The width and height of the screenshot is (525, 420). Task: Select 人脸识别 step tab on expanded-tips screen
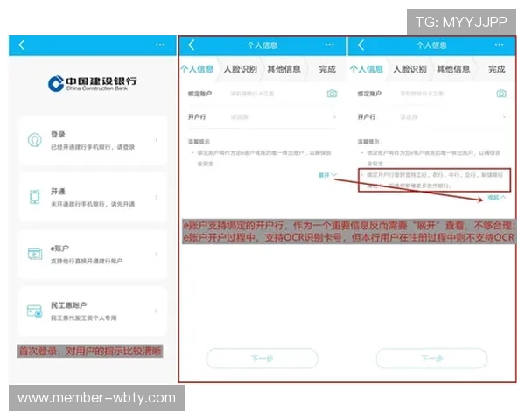pos(409,69)
